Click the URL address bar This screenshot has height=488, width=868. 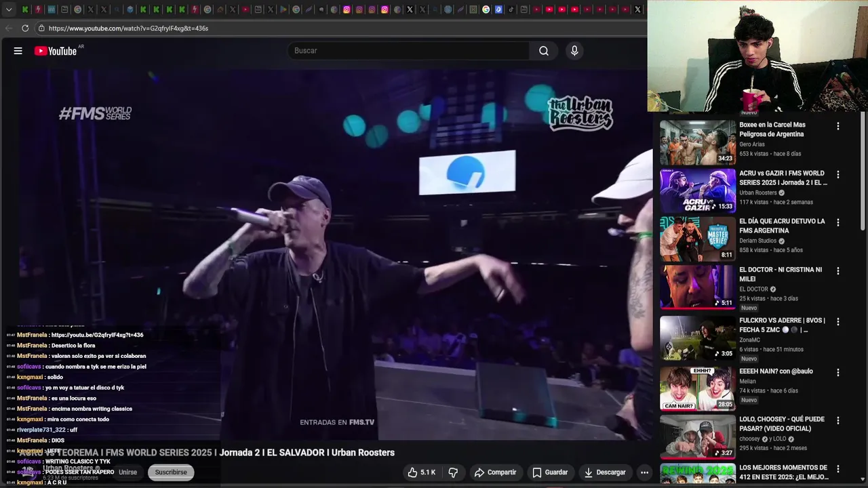pyautogui.click(x=339, y=28)
